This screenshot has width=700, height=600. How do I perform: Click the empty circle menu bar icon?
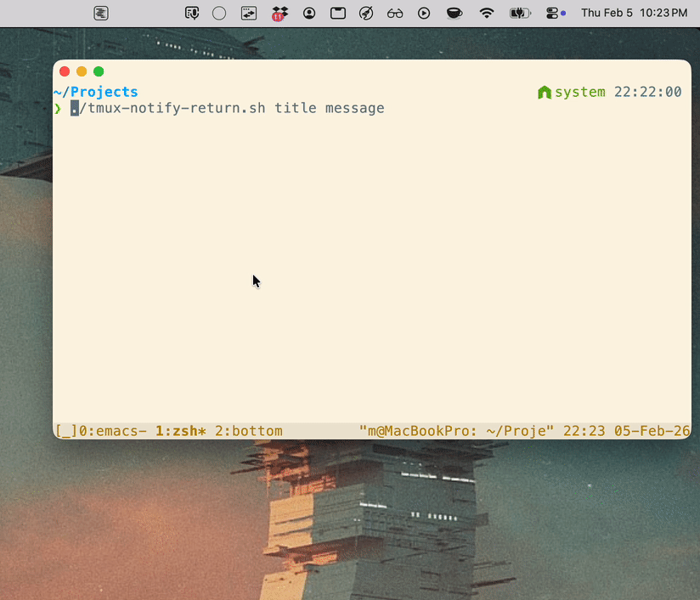click(x=219, y=13)
